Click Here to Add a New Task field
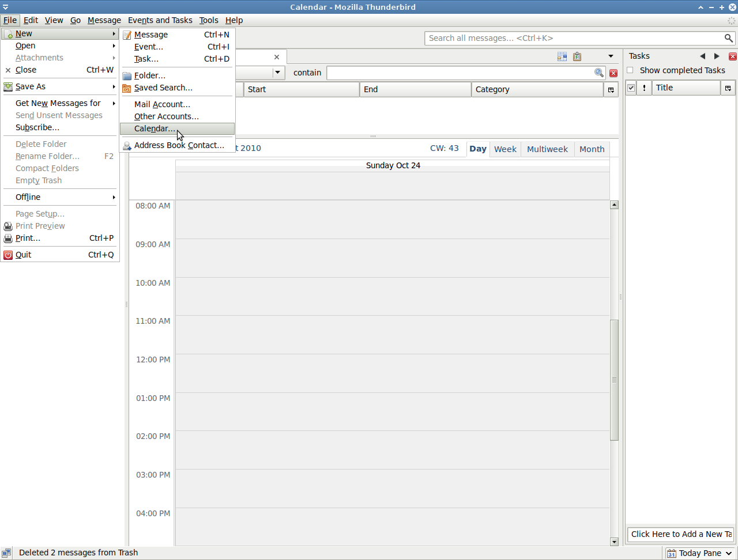 coord(680,534)
